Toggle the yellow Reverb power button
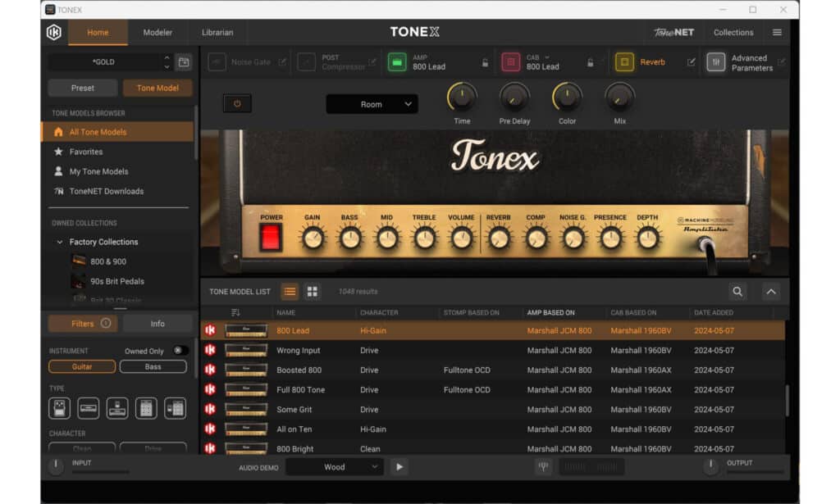 (624, 62)
